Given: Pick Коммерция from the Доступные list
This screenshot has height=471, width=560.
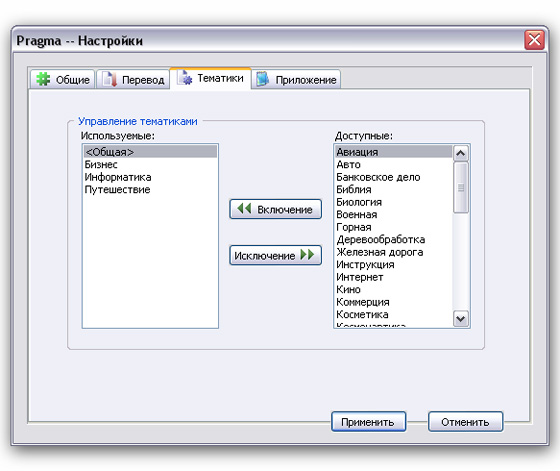Looking at the screenshot, I should click(394, 302).
